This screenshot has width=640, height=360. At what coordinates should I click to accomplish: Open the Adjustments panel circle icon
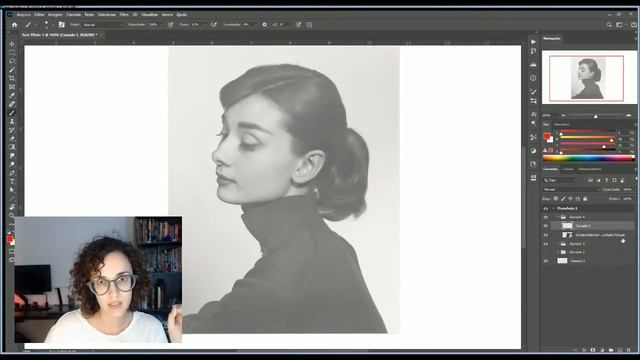coord(533,151)
